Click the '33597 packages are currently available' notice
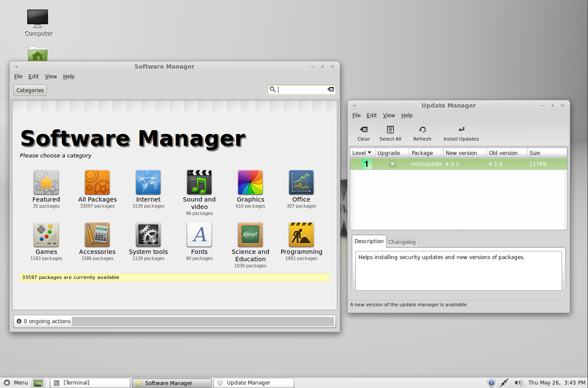Viewport: 588px width, 388px height. click(174, 277)
